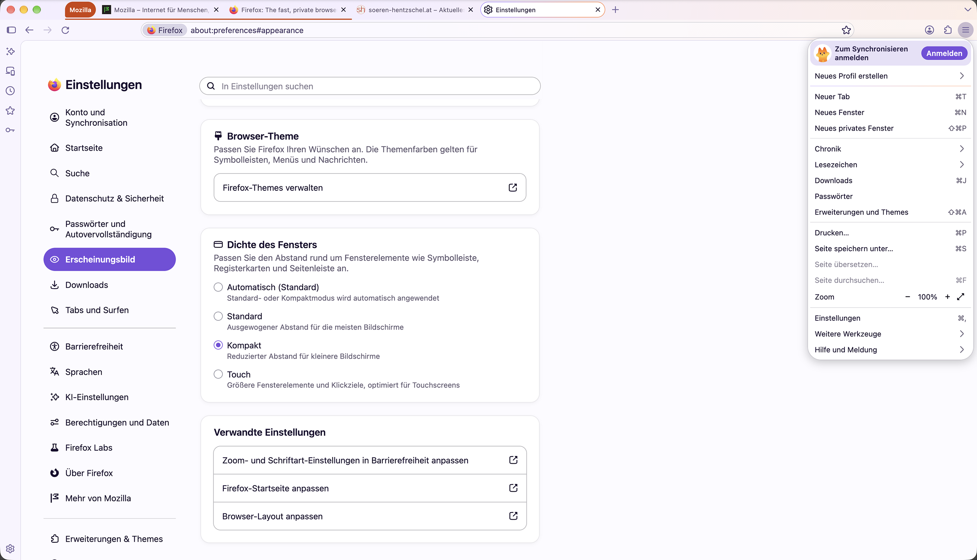The height and width of the screenshot is (560, 977).
Task: Enter fullscreen via Zoom expand arrows icon
Action: 961,296
